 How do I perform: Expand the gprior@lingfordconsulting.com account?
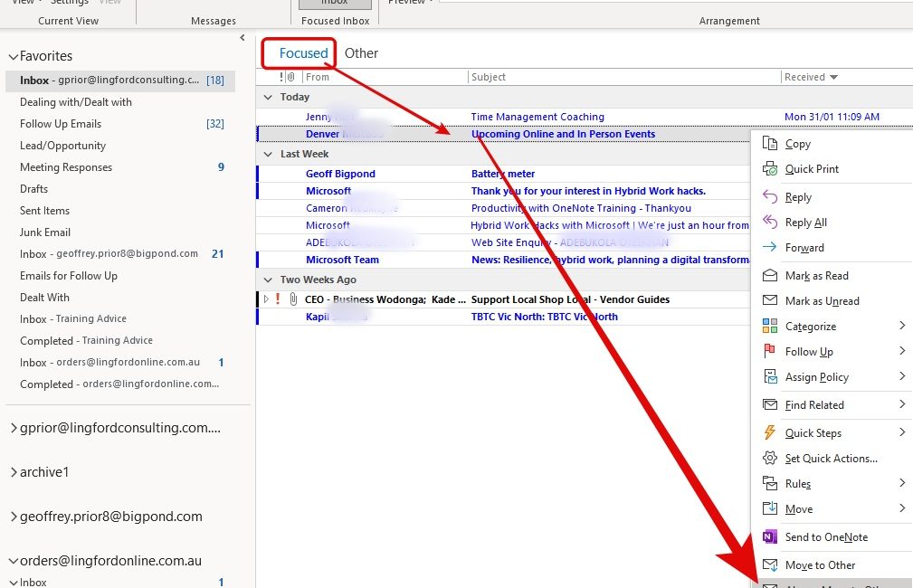[14, 428]
